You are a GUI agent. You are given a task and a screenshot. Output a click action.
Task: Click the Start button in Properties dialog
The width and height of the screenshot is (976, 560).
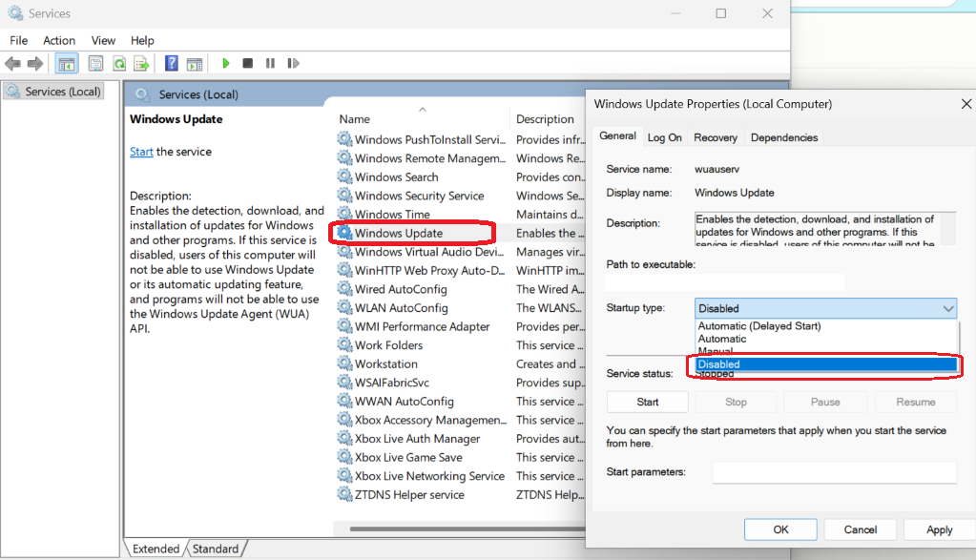648,402
